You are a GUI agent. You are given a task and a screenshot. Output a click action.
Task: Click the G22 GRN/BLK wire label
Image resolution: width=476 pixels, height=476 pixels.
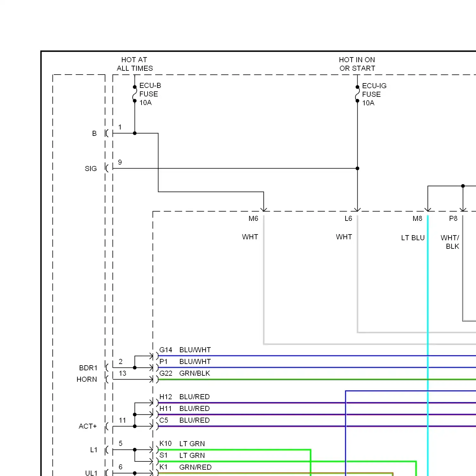pyautogui.click(x=185, y=374)
